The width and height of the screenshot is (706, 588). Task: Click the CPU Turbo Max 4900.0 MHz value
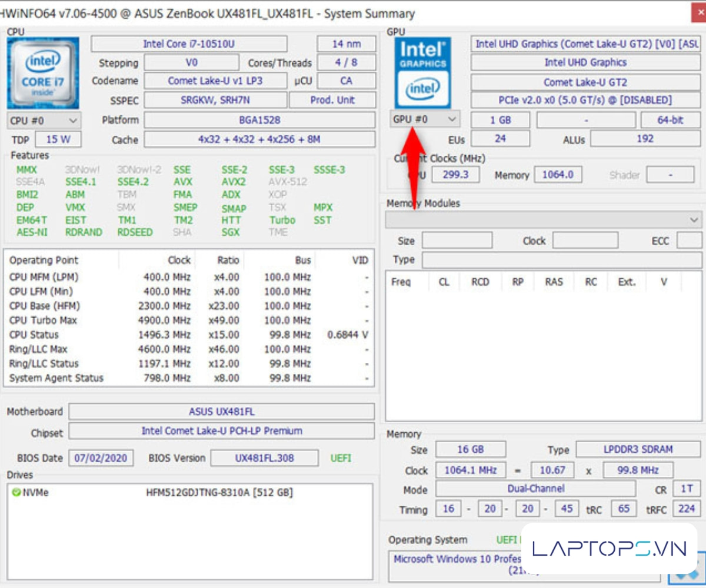[x=164, y=320]
